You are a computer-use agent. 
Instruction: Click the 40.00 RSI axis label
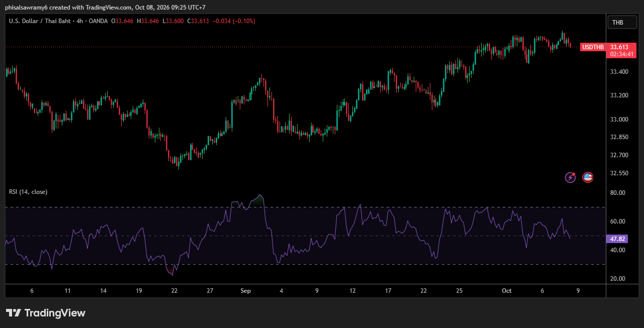tap(617, 250)
